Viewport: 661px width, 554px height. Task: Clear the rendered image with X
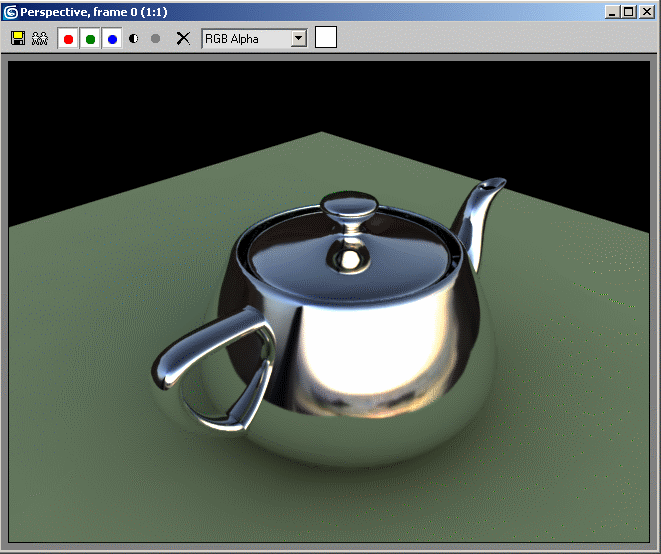(183, 39)
